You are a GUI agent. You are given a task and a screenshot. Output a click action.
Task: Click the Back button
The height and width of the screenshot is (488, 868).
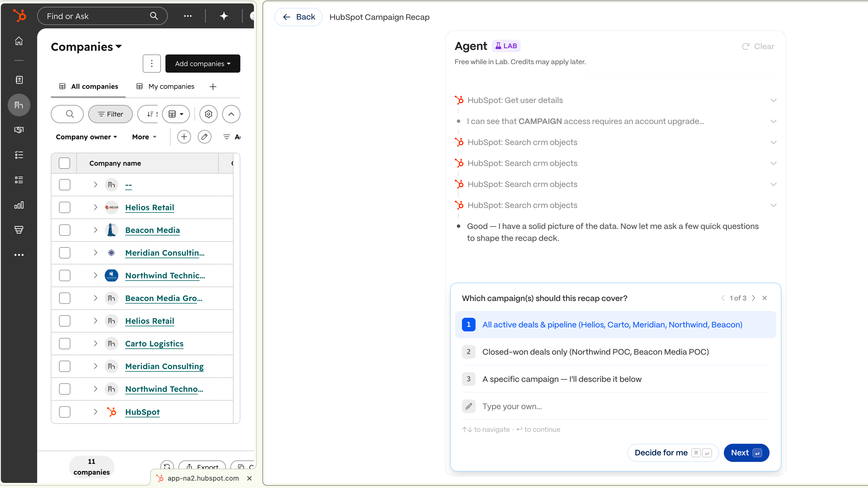(x=299, y=17)
